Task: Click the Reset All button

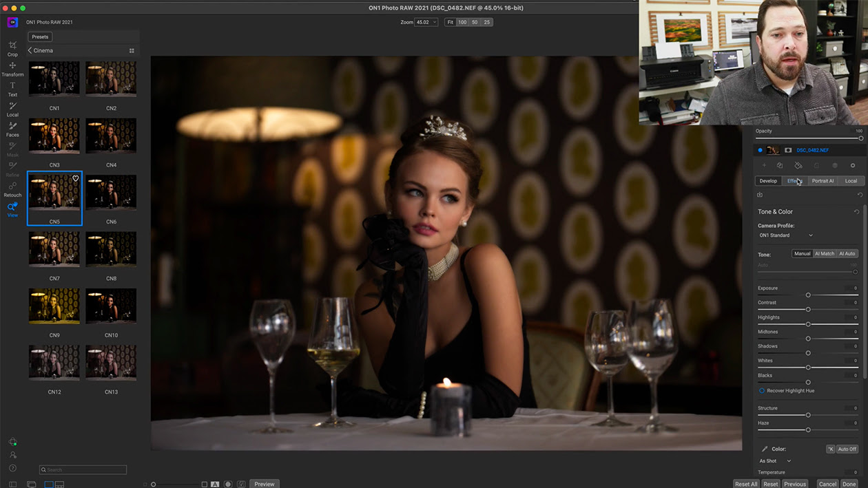Action: [746, 485]
